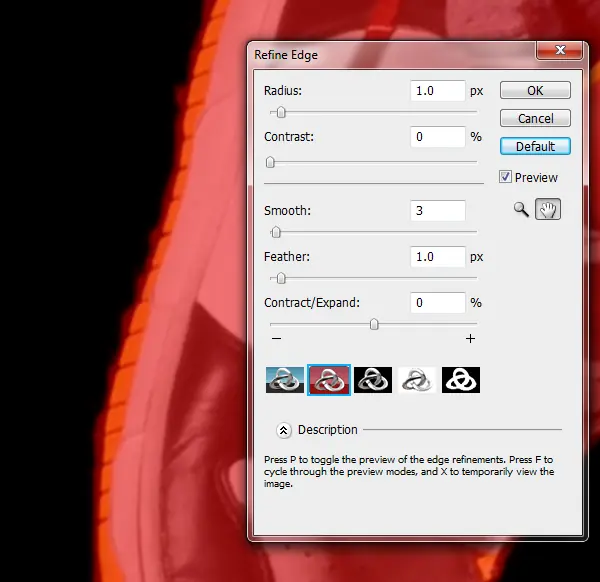Click the Press P to toggle description text
This screenshot has height=582, width=600.
click(409, 471)
